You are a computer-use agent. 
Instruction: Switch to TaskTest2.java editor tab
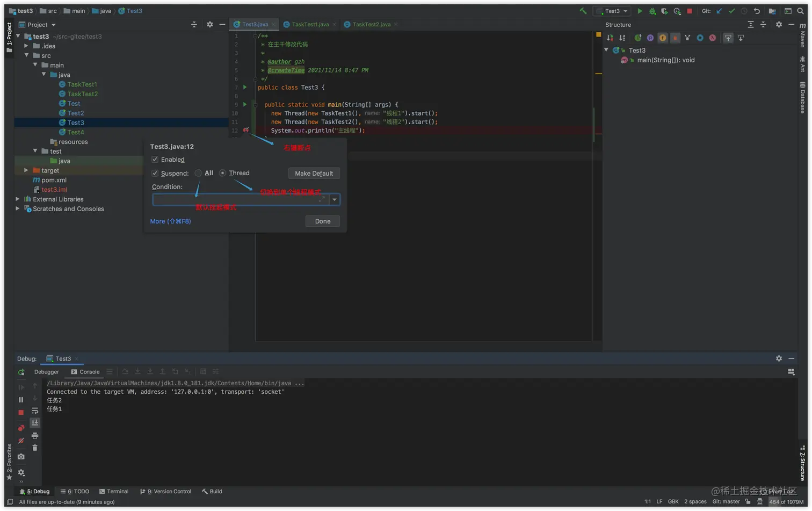point(371,25)
